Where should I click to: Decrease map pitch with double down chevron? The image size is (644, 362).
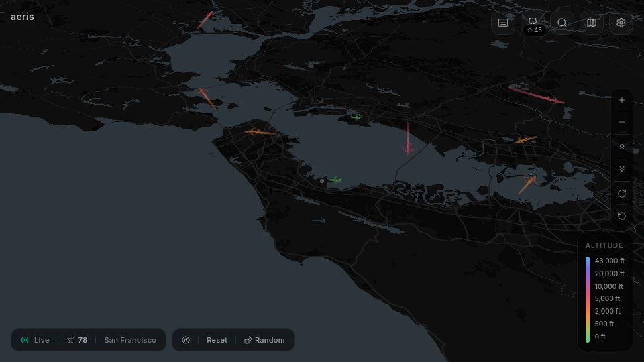tap(622, 169)
